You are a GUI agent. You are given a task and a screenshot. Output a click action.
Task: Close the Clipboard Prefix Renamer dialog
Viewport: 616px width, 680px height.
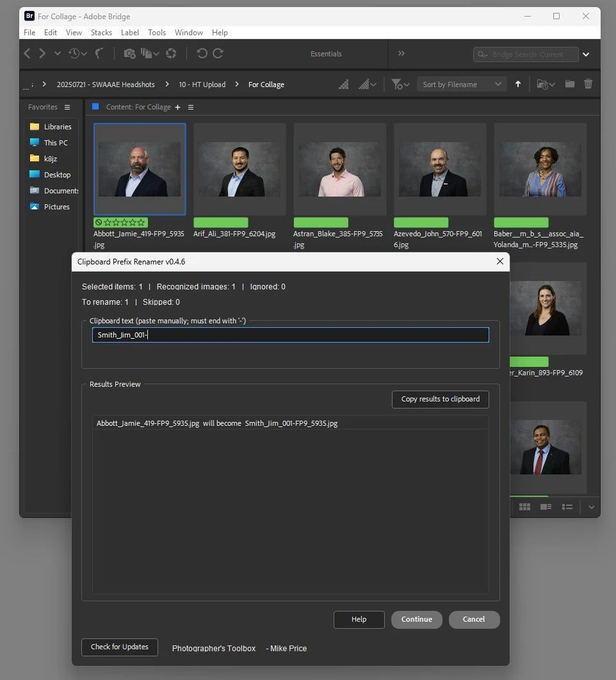(499, 261)
